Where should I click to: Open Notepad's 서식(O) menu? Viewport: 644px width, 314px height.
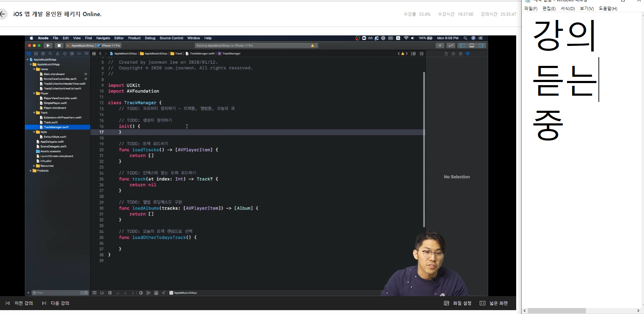[x=568, y=9]
